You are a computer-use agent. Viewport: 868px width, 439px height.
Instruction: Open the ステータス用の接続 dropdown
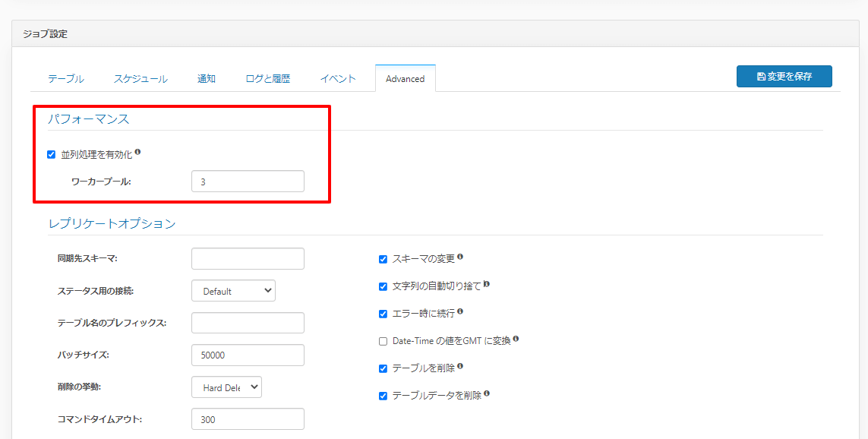click(x=234, y=291)
